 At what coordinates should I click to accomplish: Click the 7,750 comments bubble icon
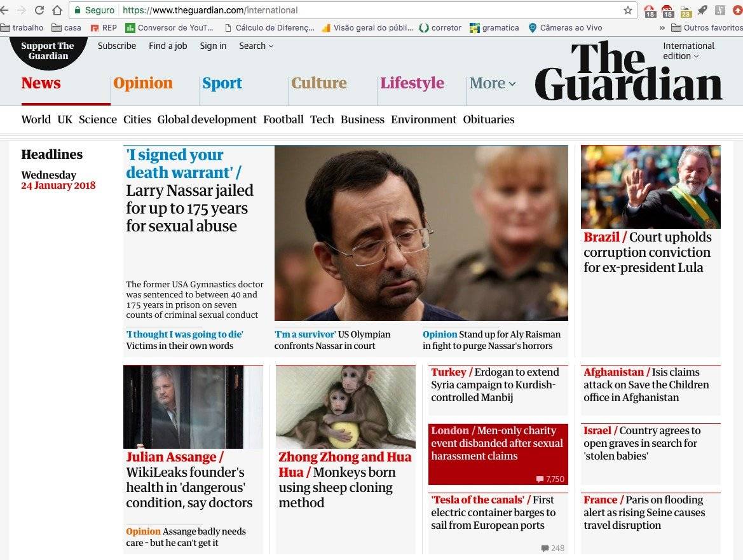(540, 479)
